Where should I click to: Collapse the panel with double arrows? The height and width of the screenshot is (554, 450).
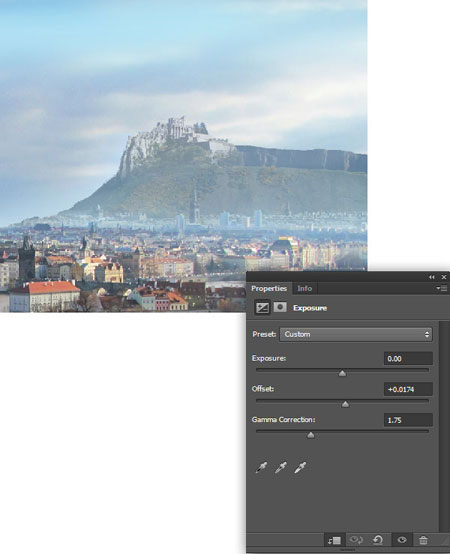[432, 277]
